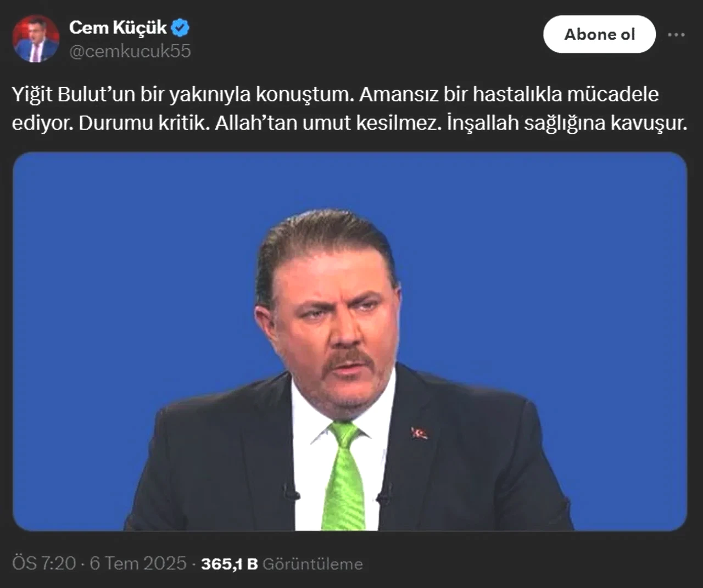
Task: Click the green tie in the photo
Action: [344, 475]
